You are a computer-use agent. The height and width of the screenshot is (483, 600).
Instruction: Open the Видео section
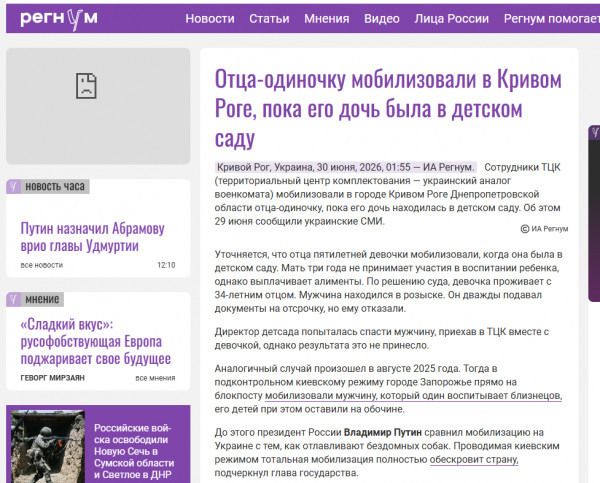pos(382,19)
